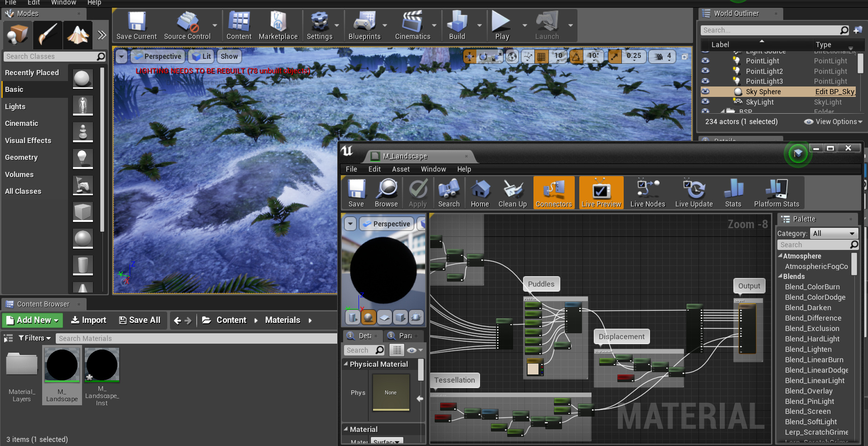Select the rotate gizmo tool in level viewport
Screen dimensions: 868x446
click(483, 57)
